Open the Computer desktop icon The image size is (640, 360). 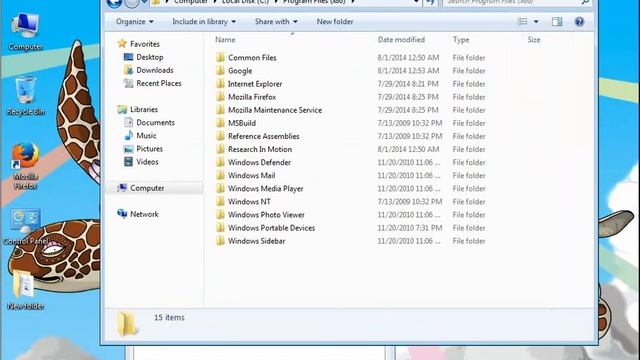coord(25,31)
